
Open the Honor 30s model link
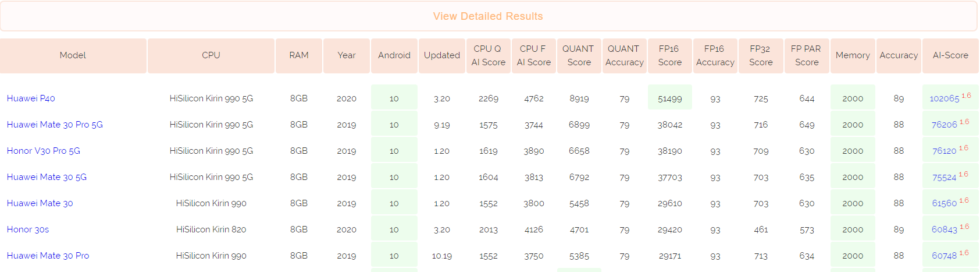[28, 229]
